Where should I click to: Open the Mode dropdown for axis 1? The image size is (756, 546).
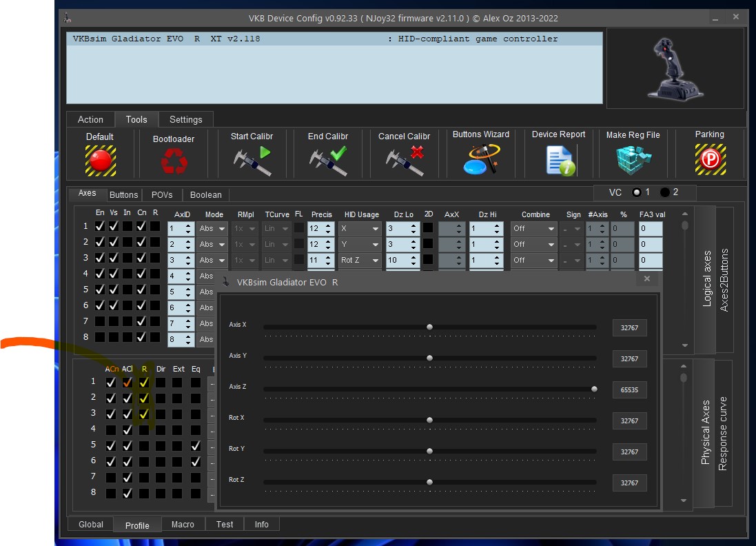pos(212,229)
